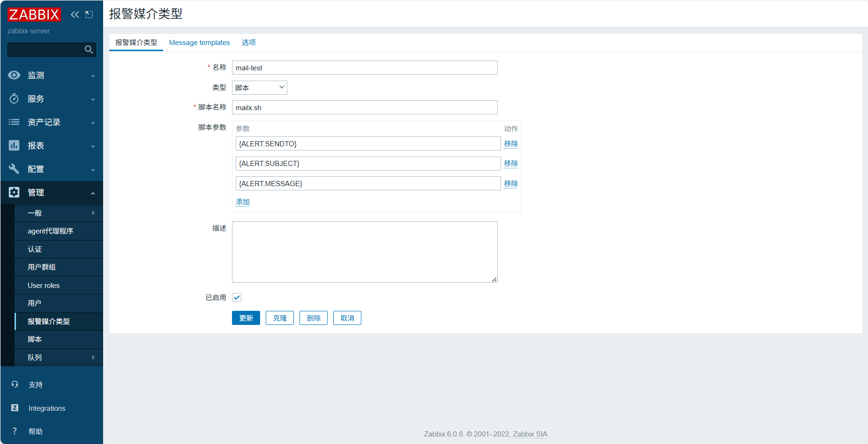
Task: Click the question mark icon for 帮助
Action: [15, 431]
